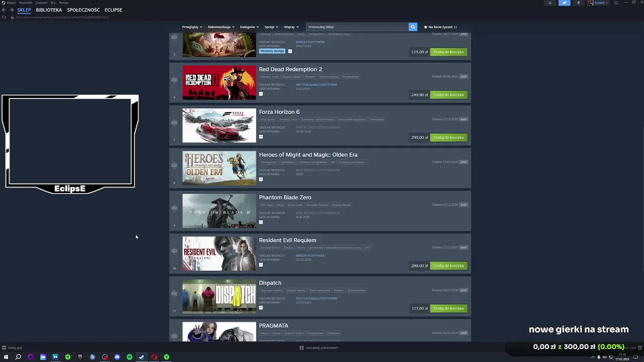Click the Western tag on Red Dead Redemption 2
The height and width of the screenshot is (362, 644).
[310, 77]
